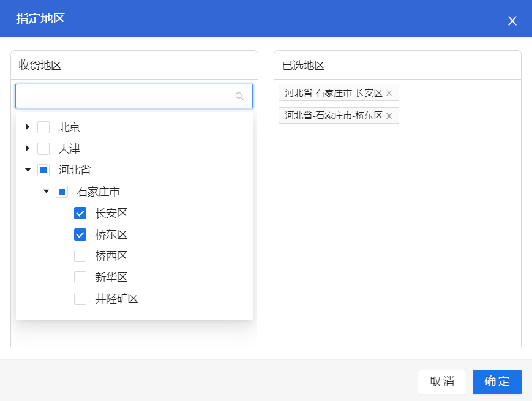Tick the 北京 checkbox
532x401 pixels.
(43, 127)
